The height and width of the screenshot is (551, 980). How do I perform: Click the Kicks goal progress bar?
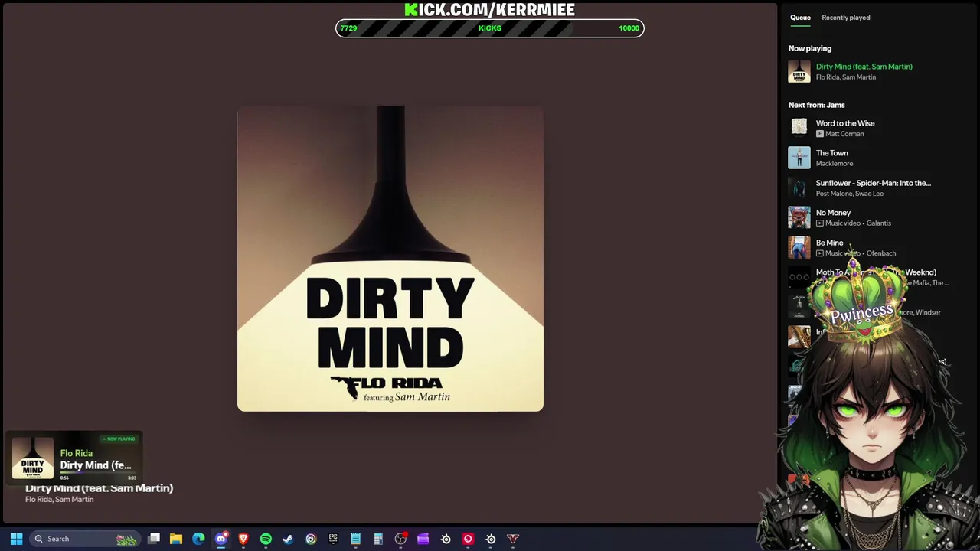coord(490,28)
